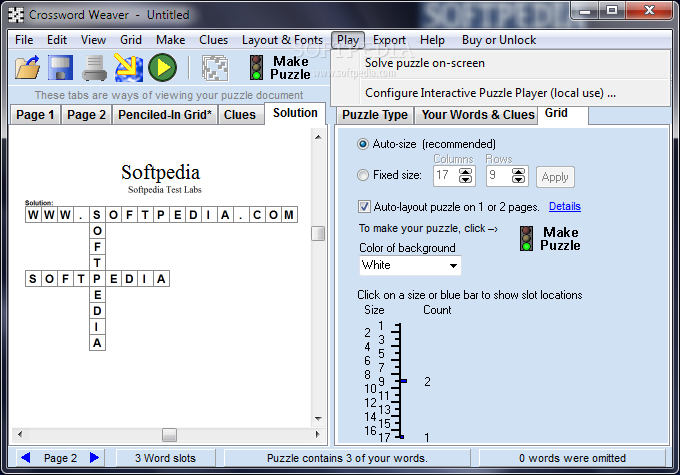
Task: Click the Rows spinner arrows
Action: [518, 176]
